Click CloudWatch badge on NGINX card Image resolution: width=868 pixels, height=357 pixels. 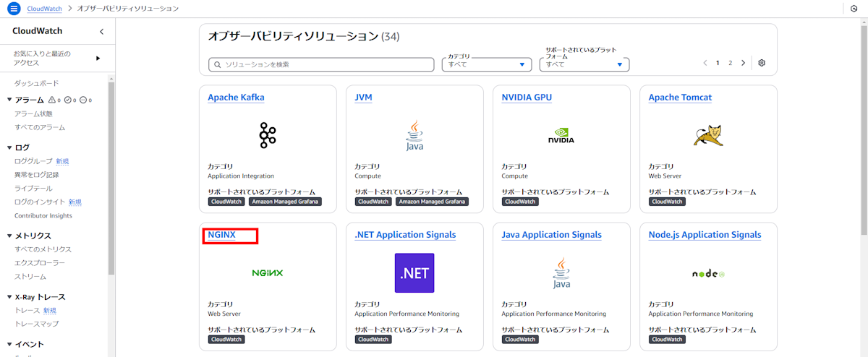pos(226,339)
